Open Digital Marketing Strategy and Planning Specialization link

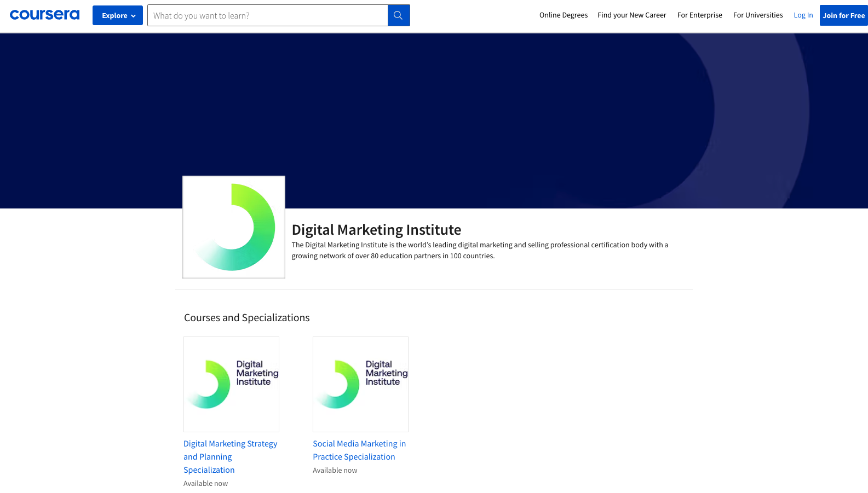(x=231, y=457)
